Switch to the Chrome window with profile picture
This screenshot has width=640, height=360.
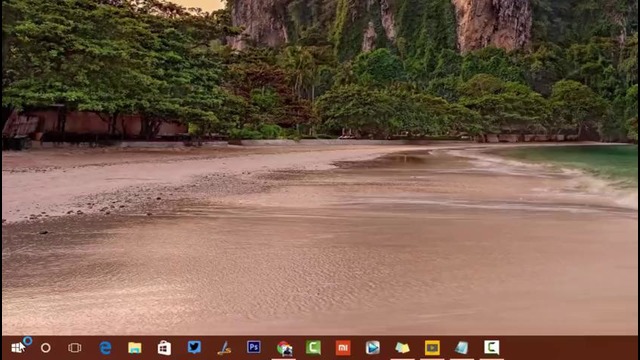pos(284,348)
